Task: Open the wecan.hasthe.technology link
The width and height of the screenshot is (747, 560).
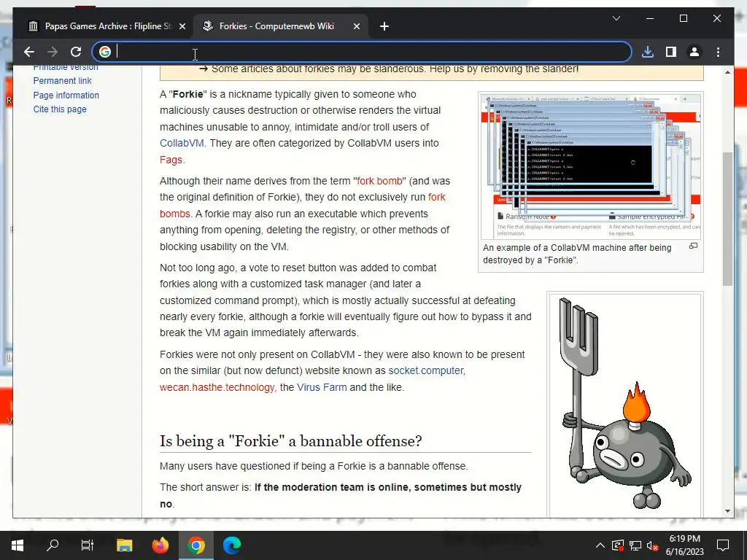Action: [217, 387]
